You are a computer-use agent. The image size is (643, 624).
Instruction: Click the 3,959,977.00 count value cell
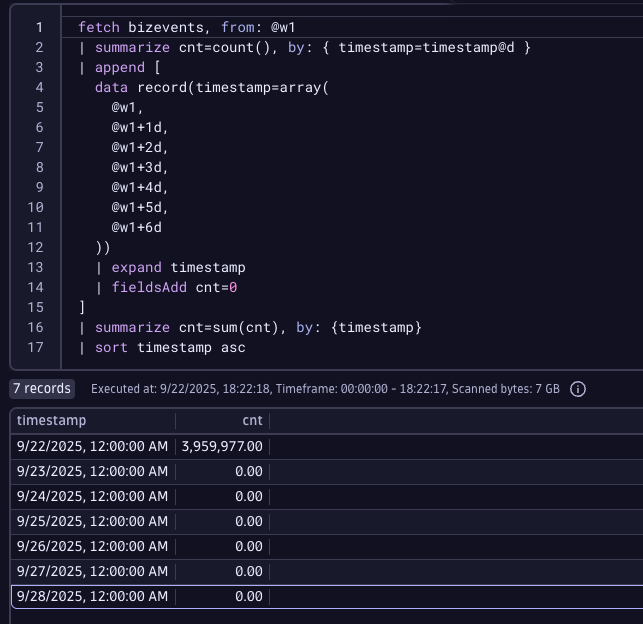222,446
